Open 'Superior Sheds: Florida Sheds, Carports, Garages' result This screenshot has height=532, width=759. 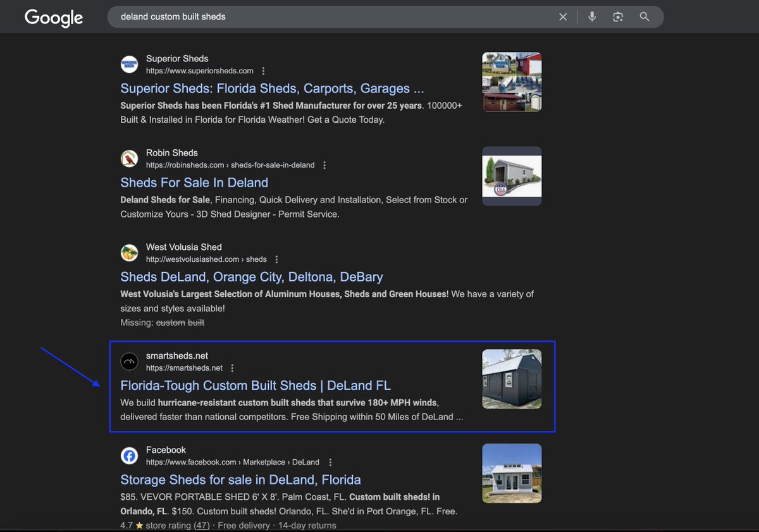pos(272,88)
